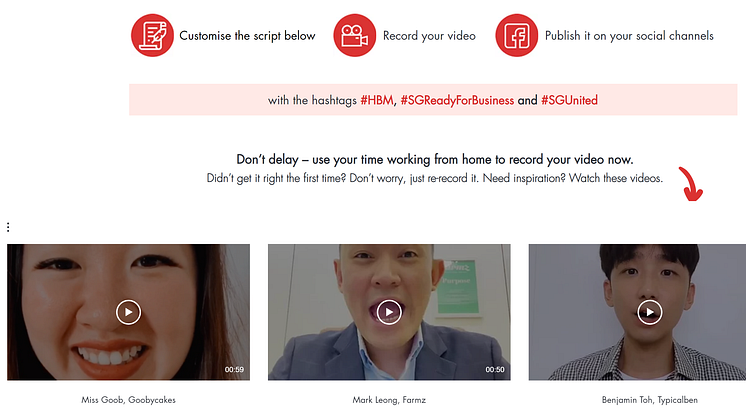Screen dimensions: 746x419
Task: Open the #SGReadyForBusiness hashtag link
Action: (457, 100)
